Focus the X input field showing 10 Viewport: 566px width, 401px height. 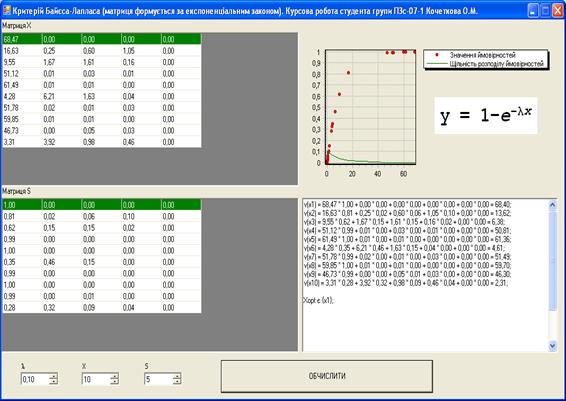(96, 379)
